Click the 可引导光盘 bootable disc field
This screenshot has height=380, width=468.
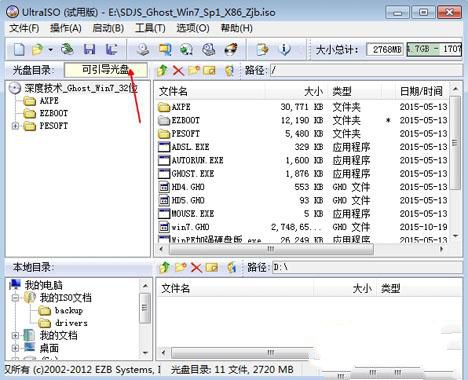tap(105, 70)
